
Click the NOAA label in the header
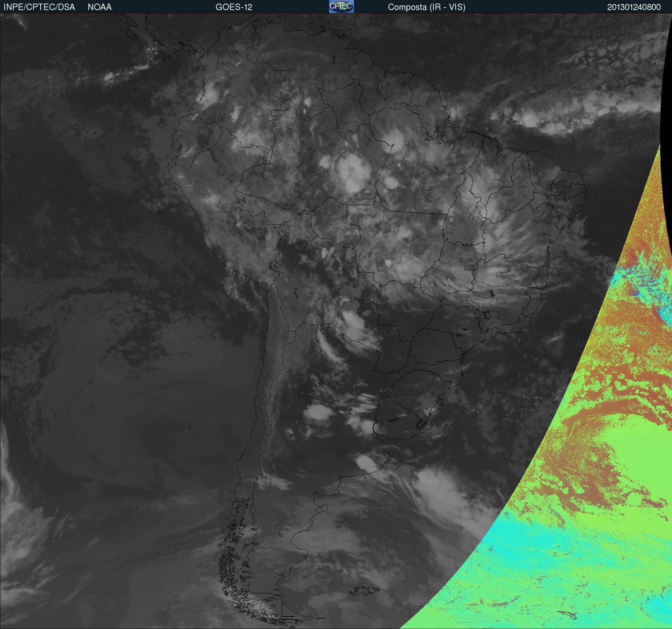tap(100, 7)
